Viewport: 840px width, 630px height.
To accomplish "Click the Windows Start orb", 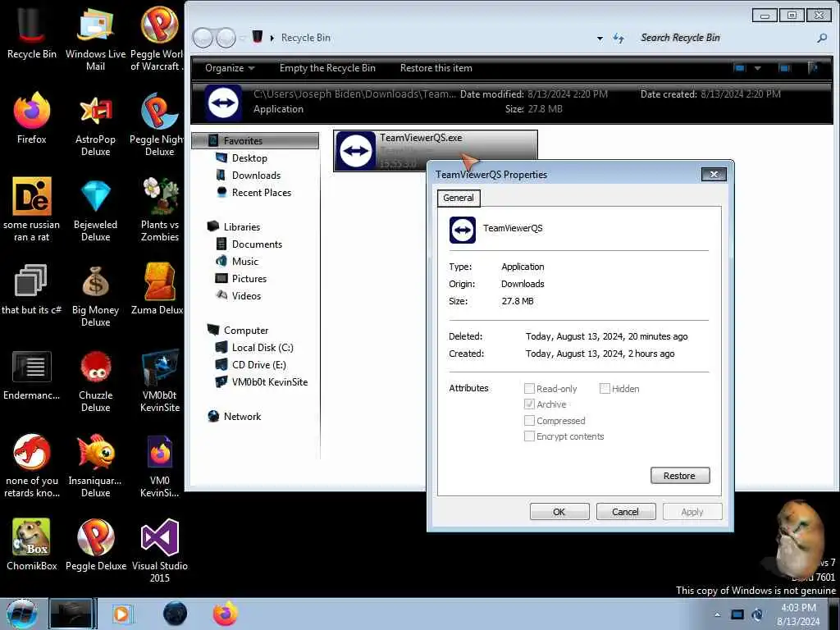I will pyautogui.click(x=22, y=614).
